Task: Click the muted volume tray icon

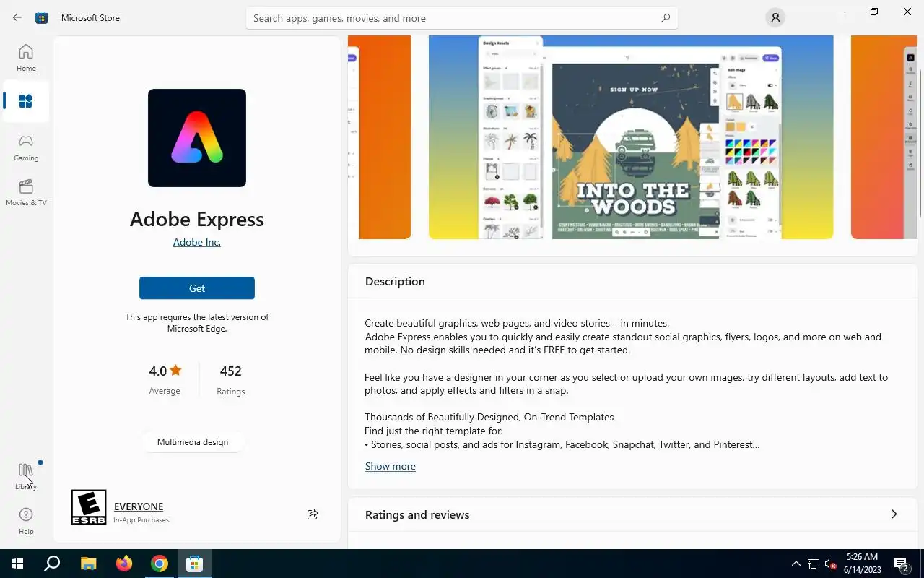Action: 831,564
